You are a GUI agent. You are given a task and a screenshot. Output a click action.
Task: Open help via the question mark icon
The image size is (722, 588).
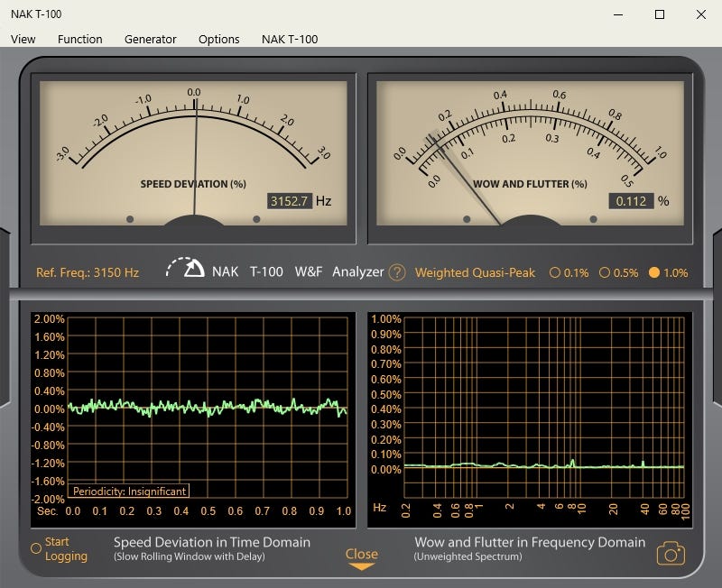(397, 272)
